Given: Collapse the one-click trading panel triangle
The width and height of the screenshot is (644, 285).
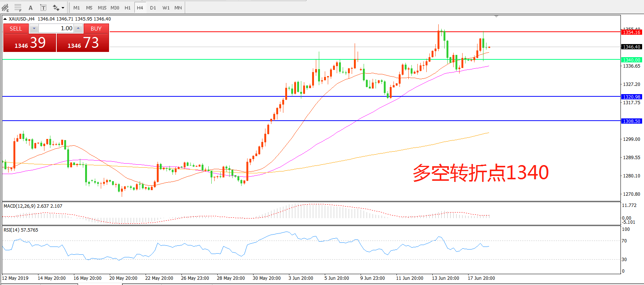Looking at the screenshot, I should pyautogui.click(x=5, y=19).
